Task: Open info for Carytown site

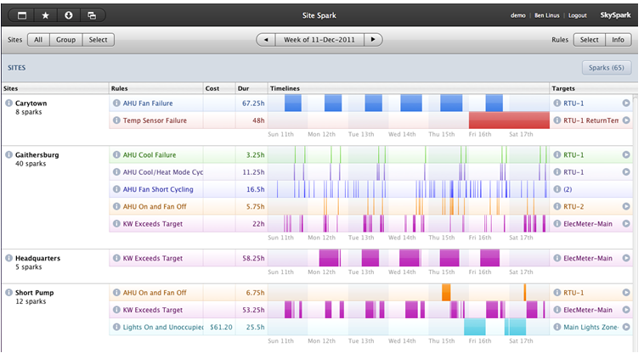Action: [8, 103]
